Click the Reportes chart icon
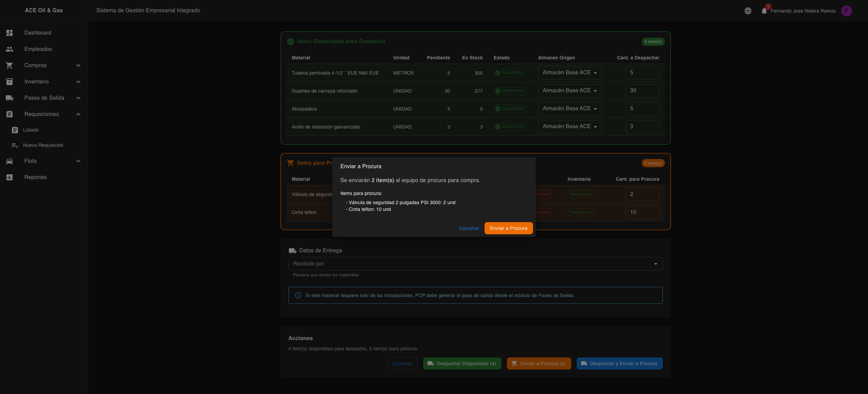 point(9,177)
